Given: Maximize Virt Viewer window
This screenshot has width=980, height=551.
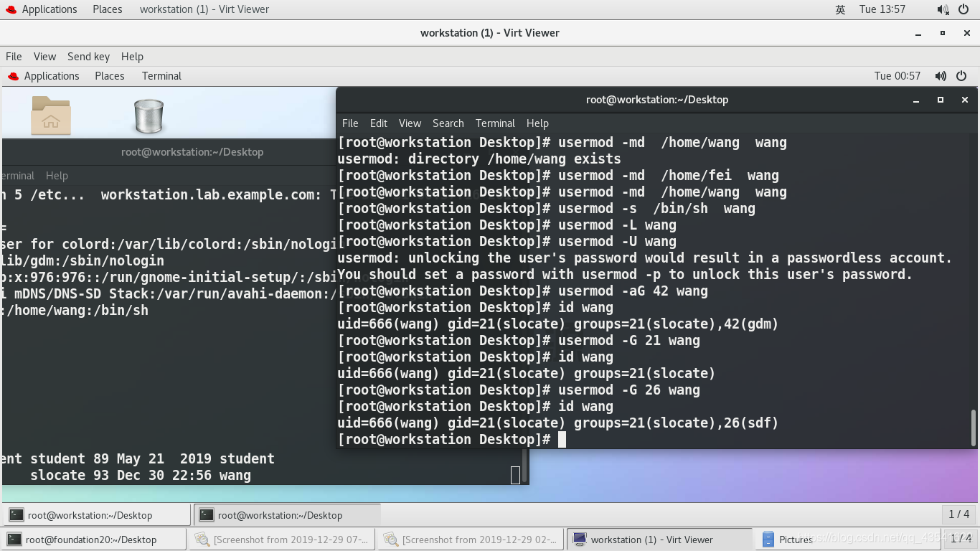Looking at the screenshot, I should [943, 34].
